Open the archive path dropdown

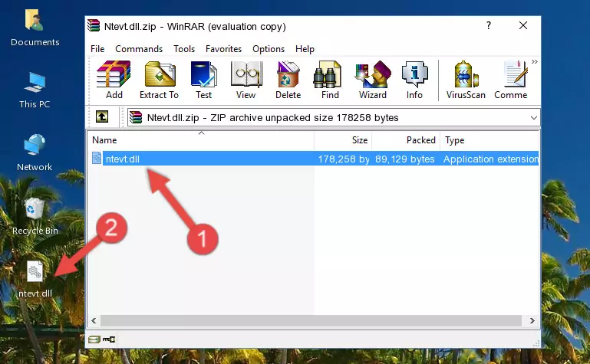click(x=533, y=118)
